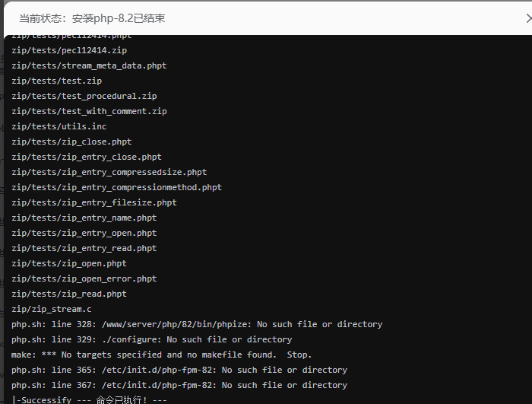The width and height of the screenshot is (532, 404).
Task: Click the zip_entry_compressionmethod.phpt line
Action: coord(116,187)
